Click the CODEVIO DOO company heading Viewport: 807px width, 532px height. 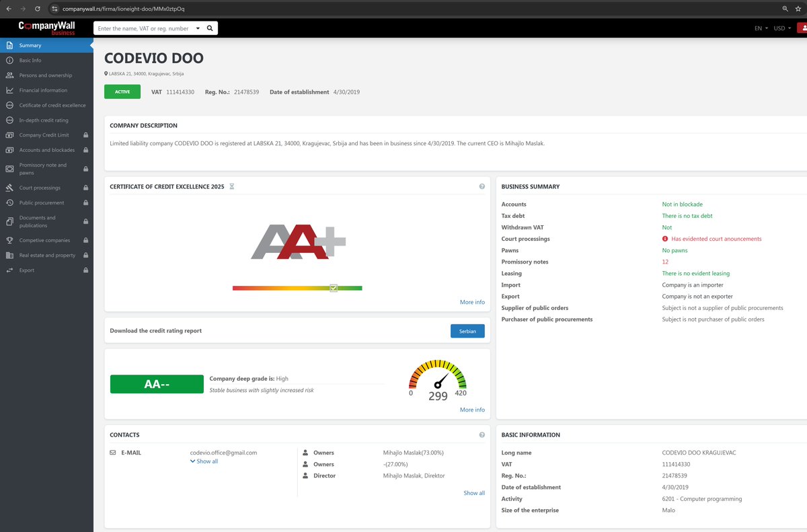pyautogui.click(x=154, y=59)
